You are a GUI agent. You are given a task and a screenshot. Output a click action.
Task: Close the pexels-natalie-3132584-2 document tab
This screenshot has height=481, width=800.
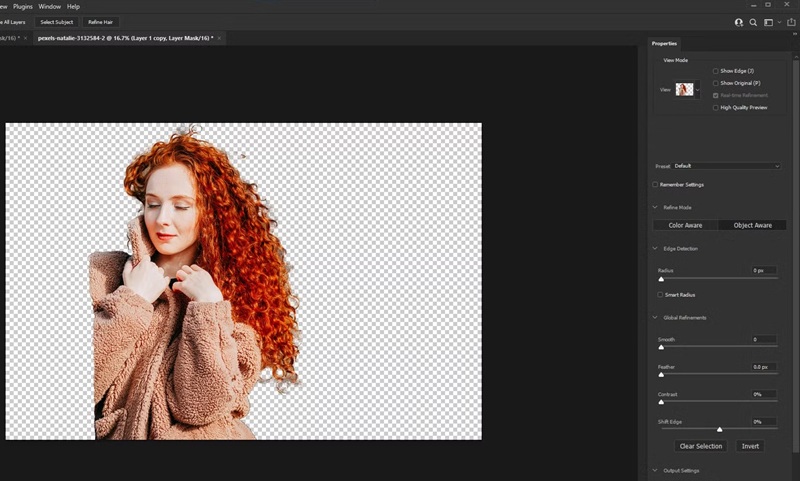[219, 38]
